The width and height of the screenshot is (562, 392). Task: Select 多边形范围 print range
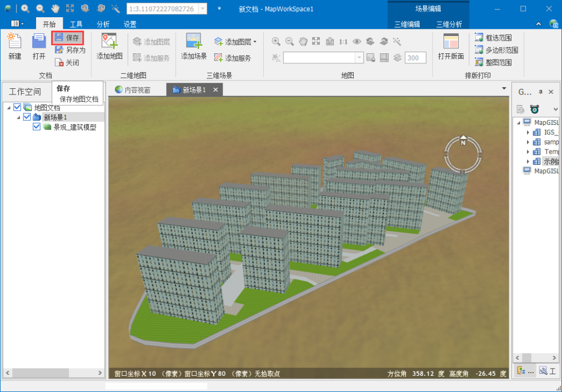[x=496, y=50]
